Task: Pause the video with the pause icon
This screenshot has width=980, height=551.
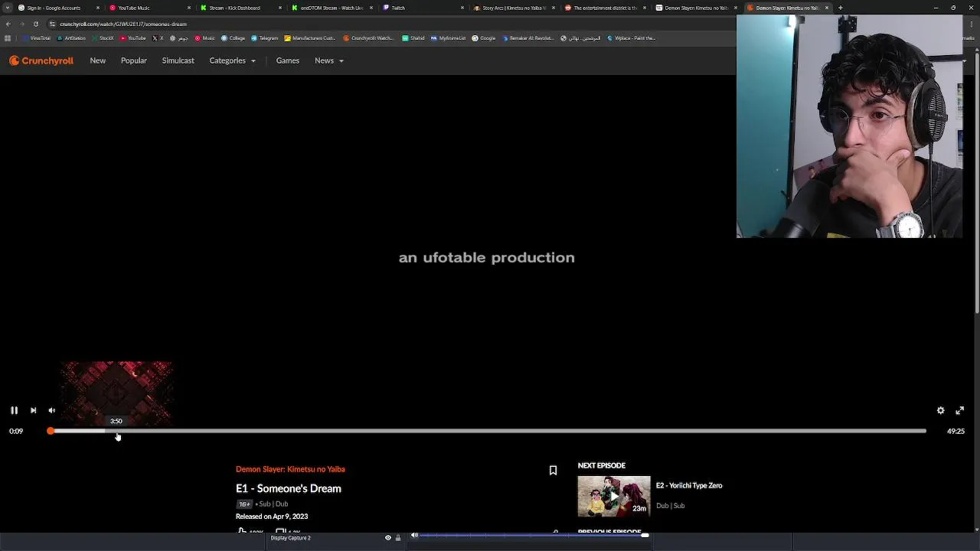Action: (14, 411)
